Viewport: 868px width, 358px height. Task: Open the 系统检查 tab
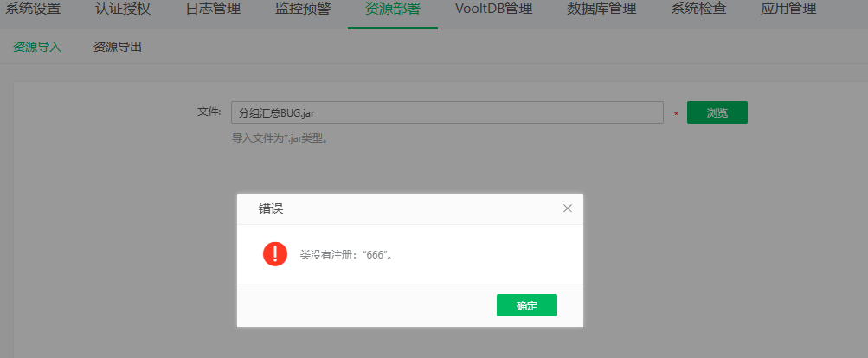[x=698, y=10]
